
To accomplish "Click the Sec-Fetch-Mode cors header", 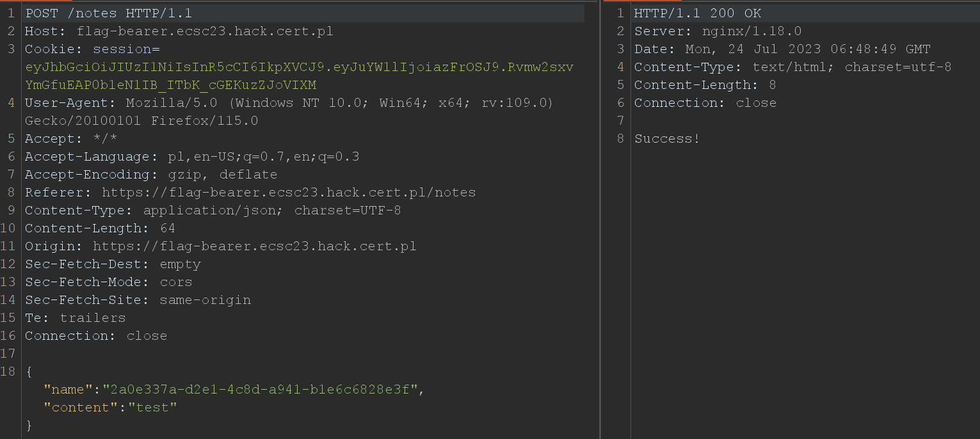I will [108, 282].
